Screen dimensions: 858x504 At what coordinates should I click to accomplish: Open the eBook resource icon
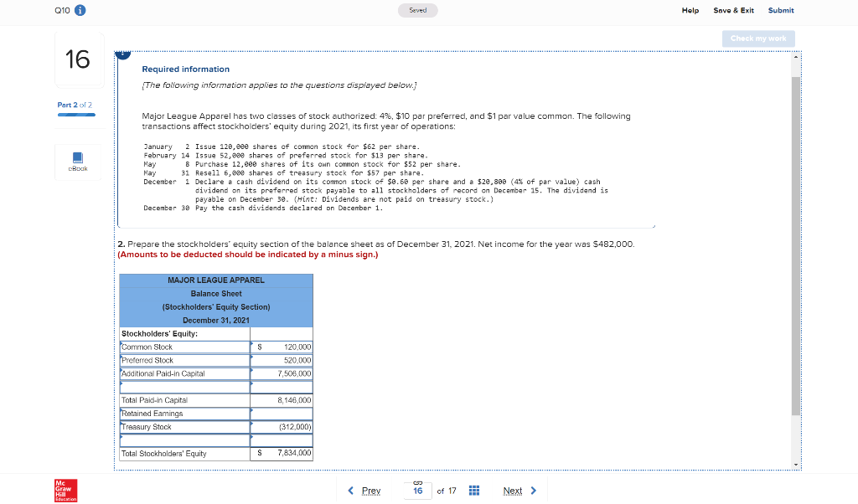tap(79, 161)
